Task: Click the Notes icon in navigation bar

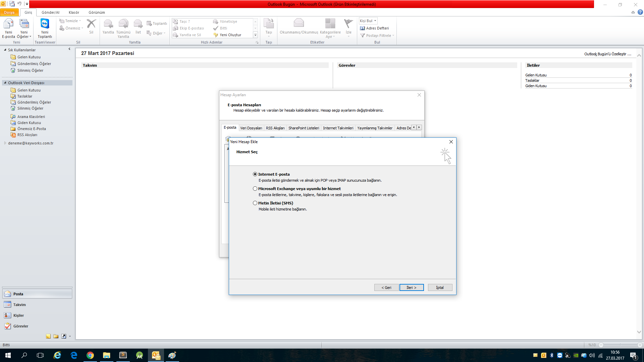Action: coord(48,336)
